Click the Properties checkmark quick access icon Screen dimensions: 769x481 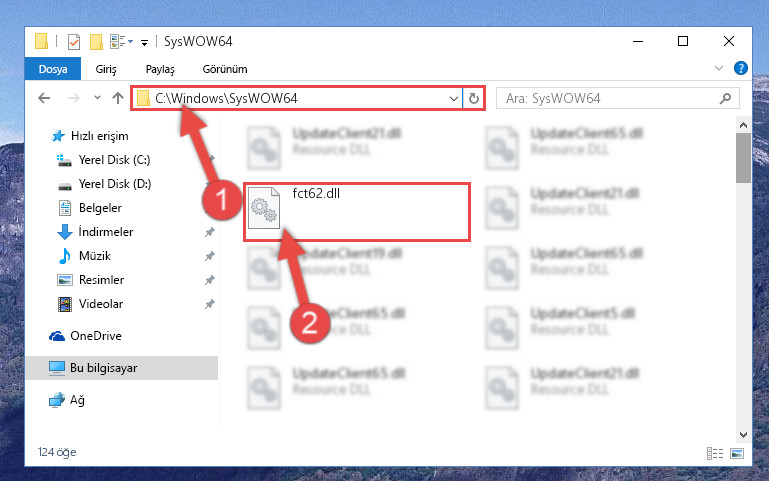(x=74, y=42)
